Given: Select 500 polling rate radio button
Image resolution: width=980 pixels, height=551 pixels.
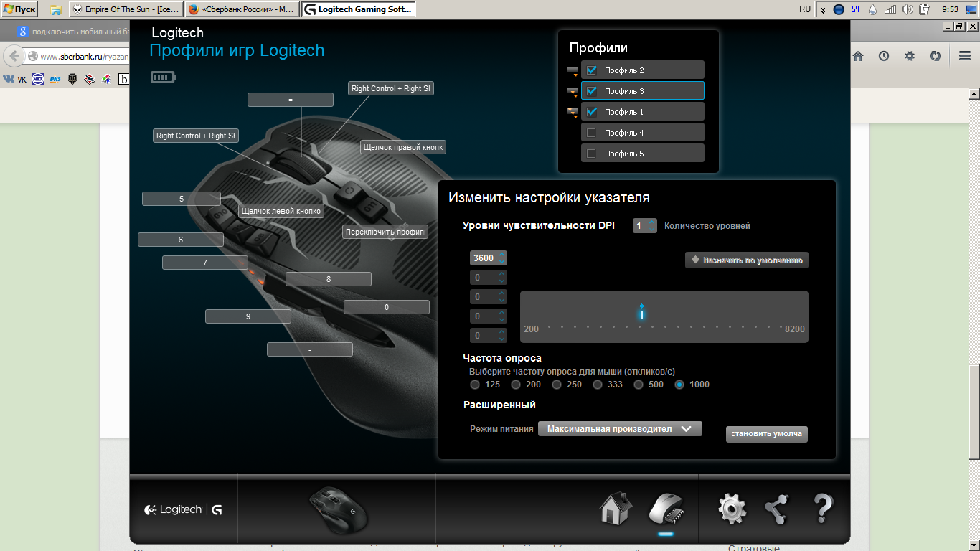Looking at the screenshot, I should 639,385.
